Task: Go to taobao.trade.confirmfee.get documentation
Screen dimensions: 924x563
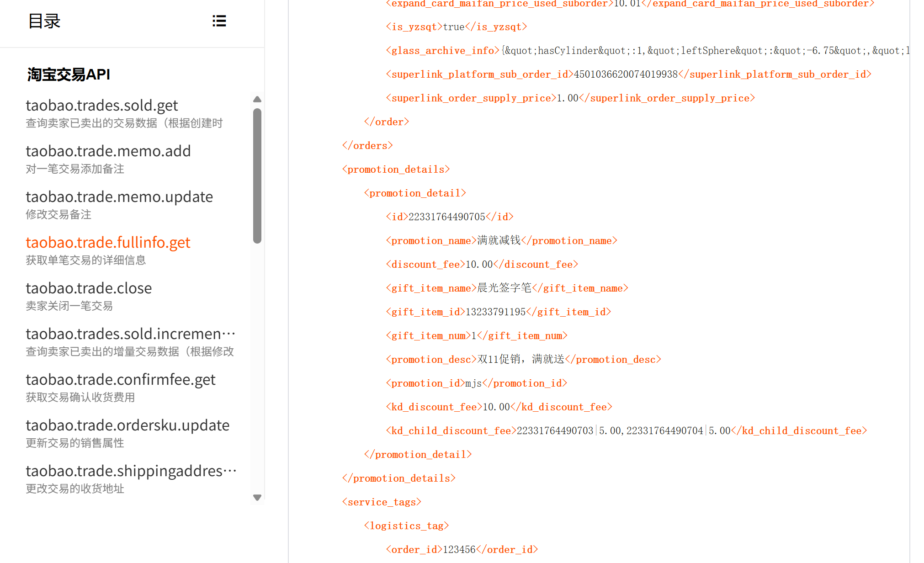Action: [120, 380]
